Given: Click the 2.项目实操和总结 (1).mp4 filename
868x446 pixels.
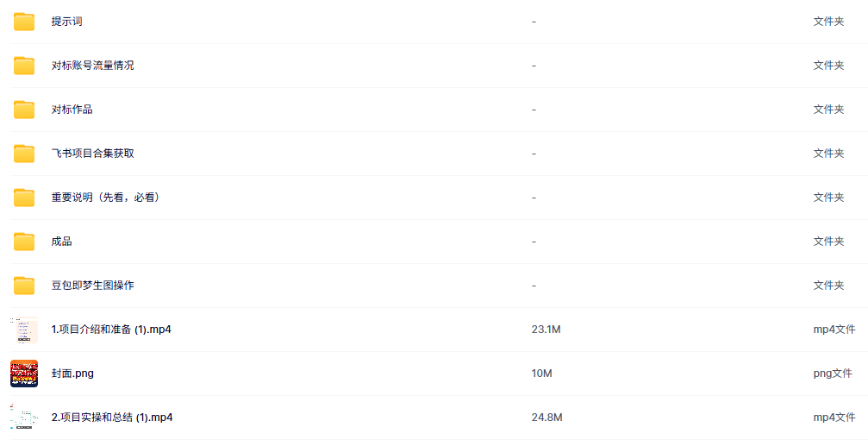Looking at the screenshot, I should tap(112, 418).
